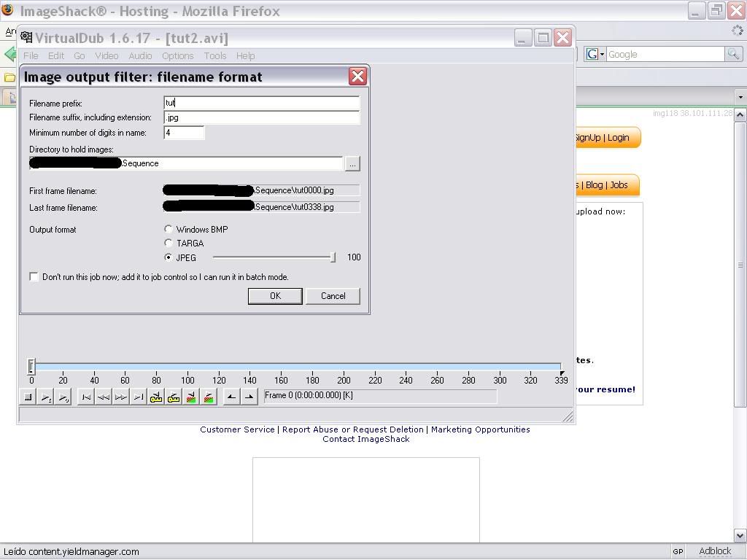Enable the batch mode job control checkbox
Image resolution: width=747 pixels, height=560 pixels.
coord(34,276)
